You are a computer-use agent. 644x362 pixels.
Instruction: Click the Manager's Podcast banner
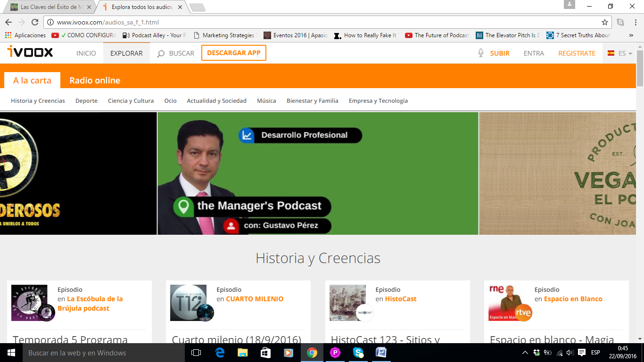pyautogui.click(x=318, y=173)
